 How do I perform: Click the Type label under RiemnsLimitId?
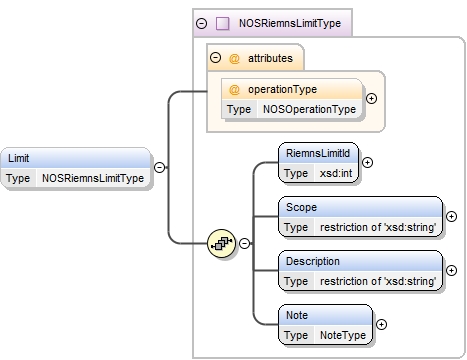coord(296,173)
